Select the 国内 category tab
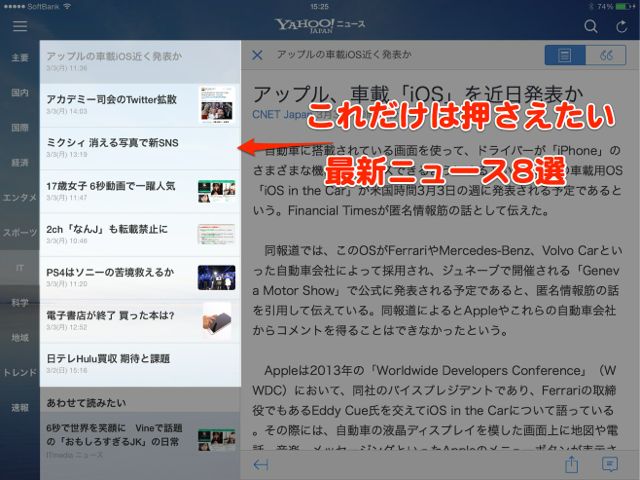The height and width of the screenshot is (480, 640). [x=20, y=93]
